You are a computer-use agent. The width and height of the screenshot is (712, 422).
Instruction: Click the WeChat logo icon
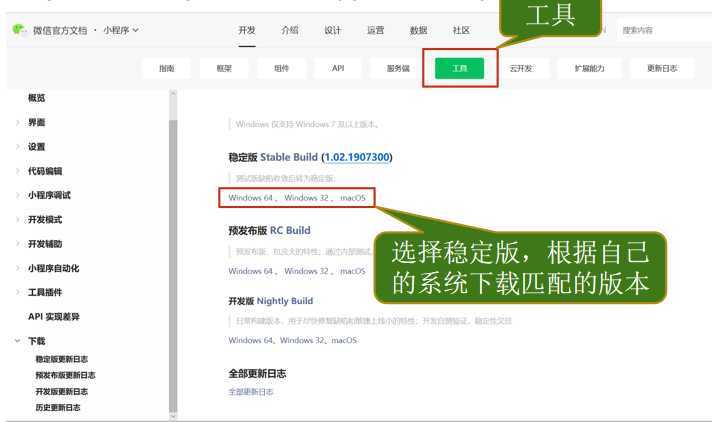(x=19, y=30)
